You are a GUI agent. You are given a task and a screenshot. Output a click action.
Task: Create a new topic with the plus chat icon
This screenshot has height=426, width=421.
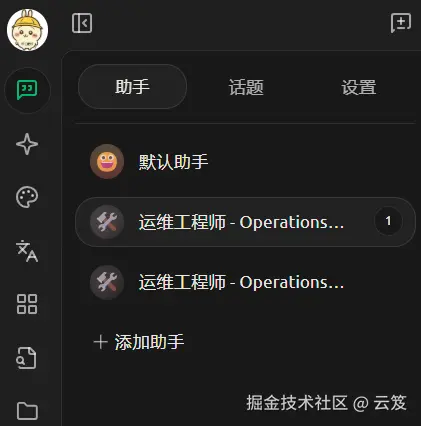pyautogui.click(x=401, y=23)
